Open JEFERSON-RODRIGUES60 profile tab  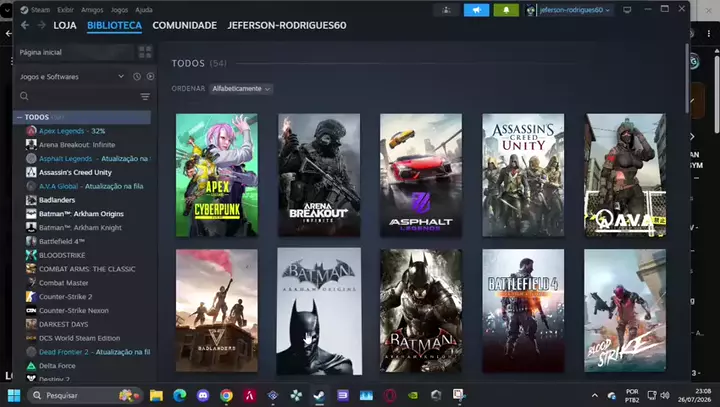coord(287,25)
